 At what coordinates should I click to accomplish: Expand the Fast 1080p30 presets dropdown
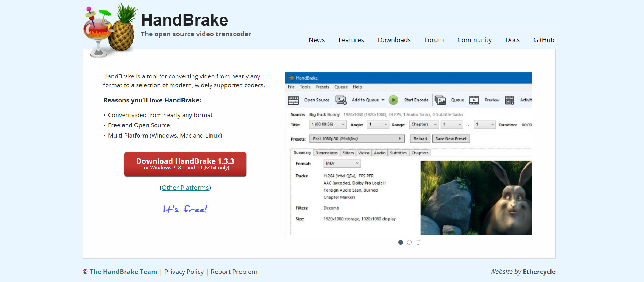click(357, 139)
